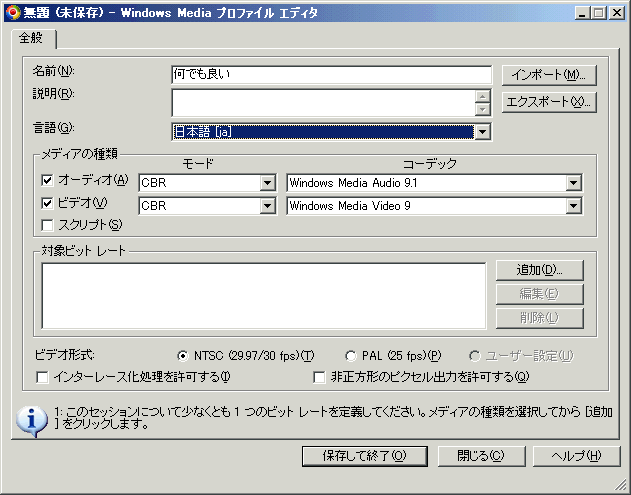Click the エクスポート (Export) button
631x495 pixels.
click(548, 102)
